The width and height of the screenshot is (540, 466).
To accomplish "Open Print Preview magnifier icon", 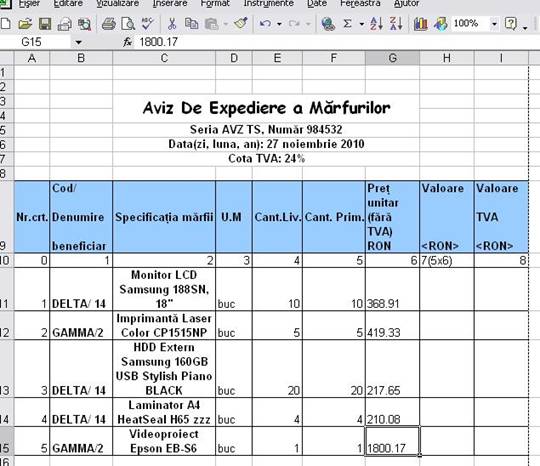I will tap(128, 24).
